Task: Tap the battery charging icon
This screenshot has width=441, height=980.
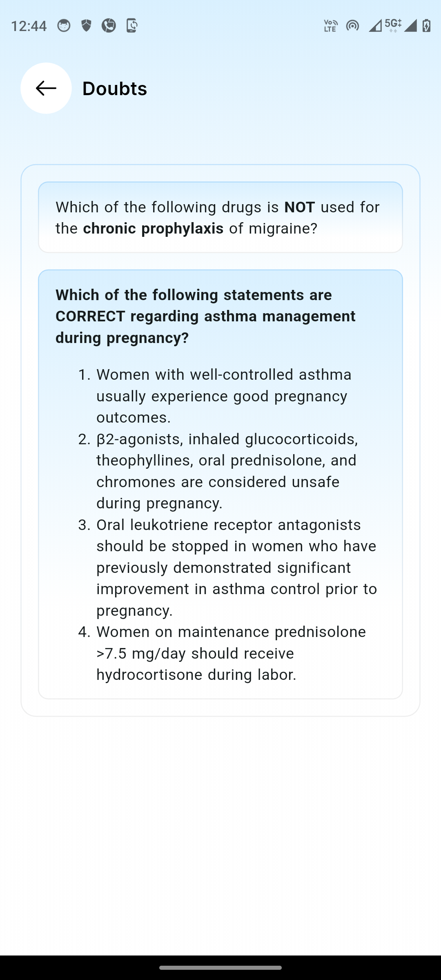Action: pyautogui.click(x=426, y=26)
